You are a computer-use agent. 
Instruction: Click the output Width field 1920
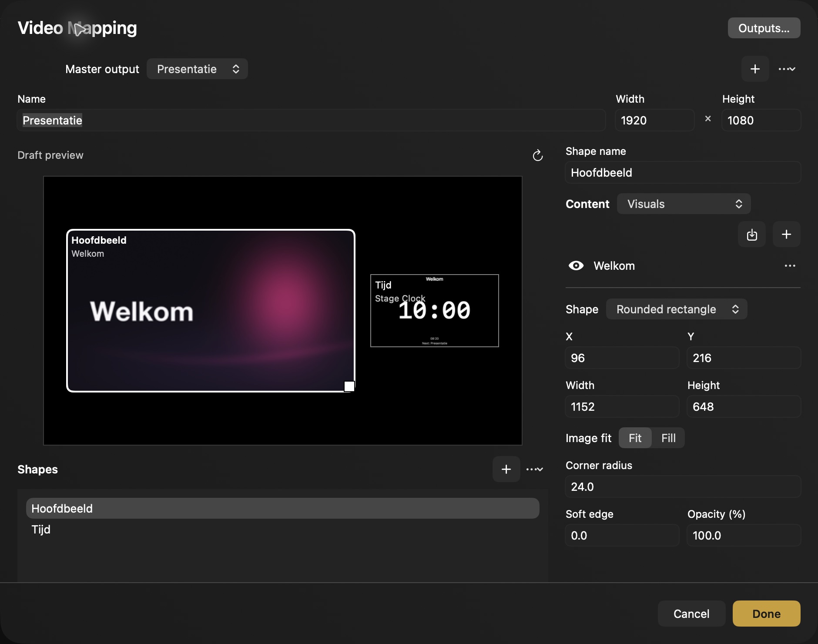(x=654, y=120)
